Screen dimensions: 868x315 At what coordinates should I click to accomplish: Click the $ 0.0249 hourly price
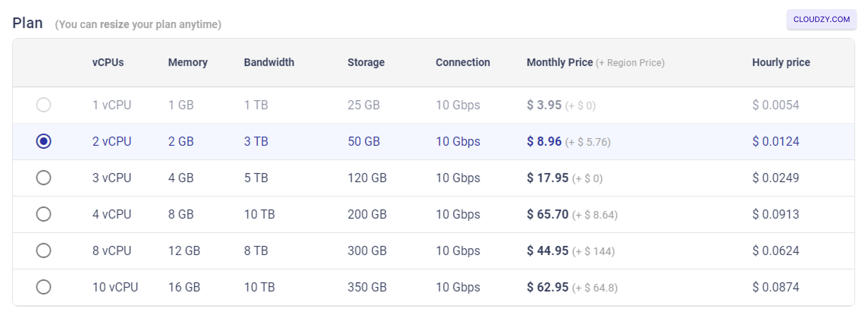click(776, 178)
